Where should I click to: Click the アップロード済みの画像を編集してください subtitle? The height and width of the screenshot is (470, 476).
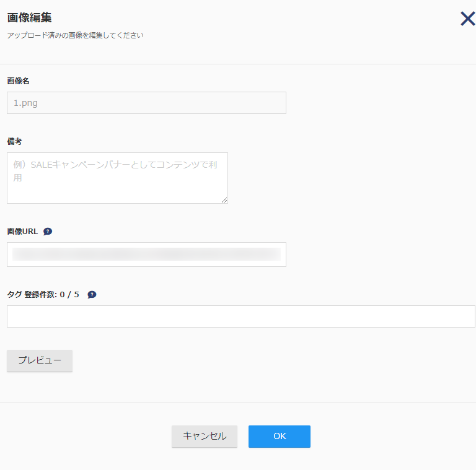[75, 35]
